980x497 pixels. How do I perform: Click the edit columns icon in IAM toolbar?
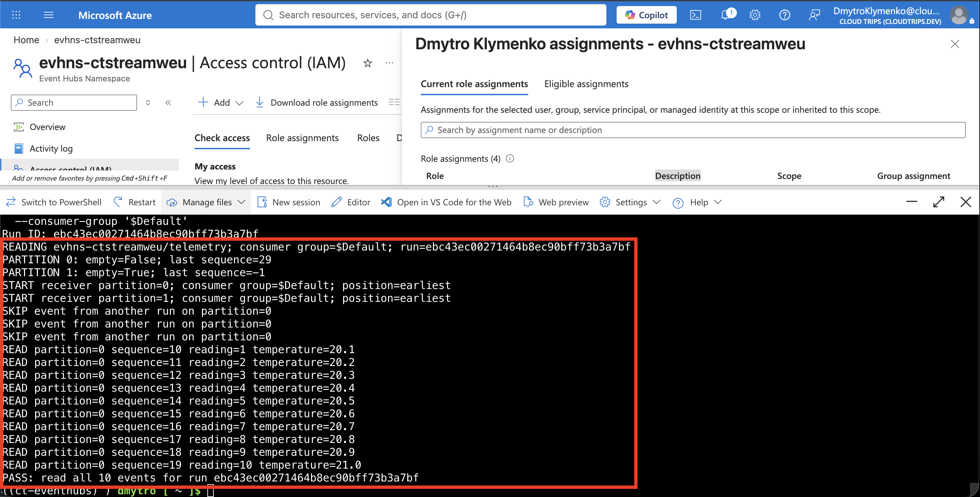point(394,102)
